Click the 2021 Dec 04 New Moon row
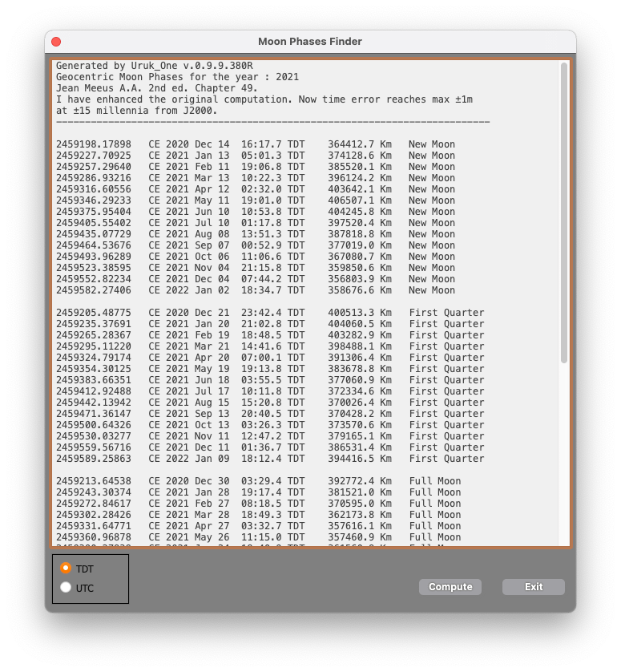Image resolution: width=621 pixels, height=672 pixels. click(255, 279)
